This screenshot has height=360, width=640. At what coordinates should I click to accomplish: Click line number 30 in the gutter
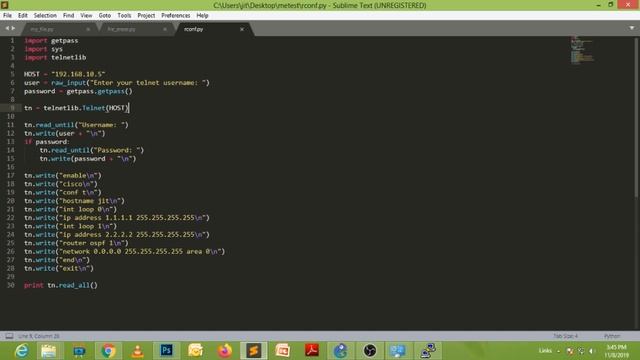[x=11, y=285]
